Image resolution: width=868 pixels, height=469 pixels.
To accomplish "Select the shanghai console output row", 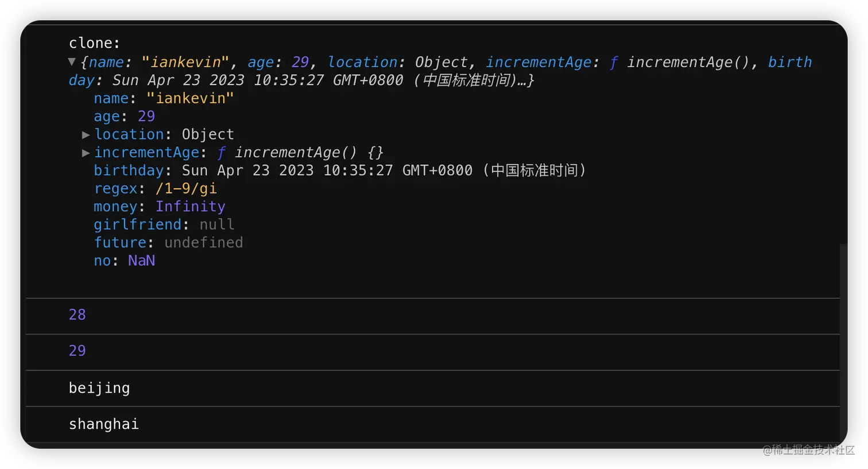I will (104, 424).
